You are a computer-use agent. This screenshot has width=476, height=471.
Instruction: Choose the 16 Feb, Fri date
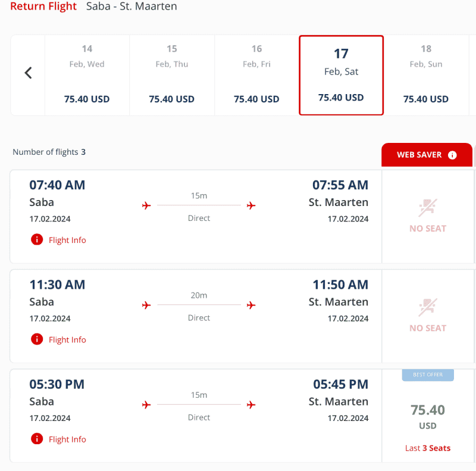[x=256, y=75]
